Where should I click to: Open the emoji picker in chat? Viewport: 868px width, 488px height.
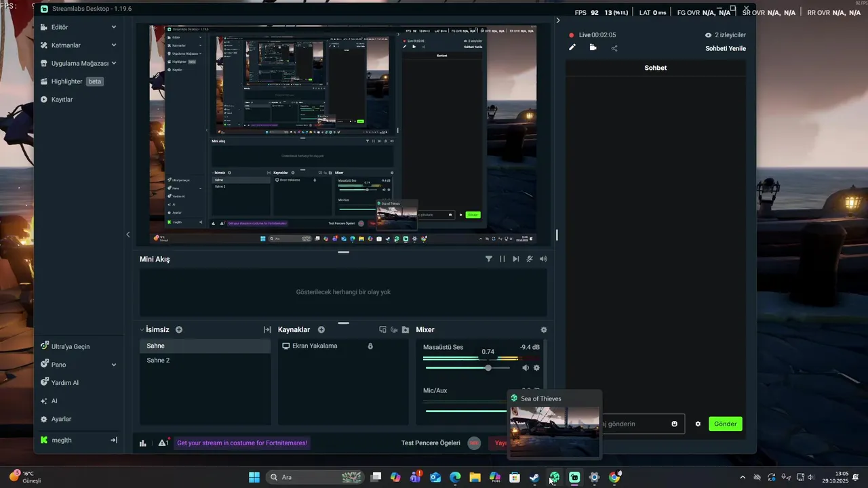pos(674,424)
